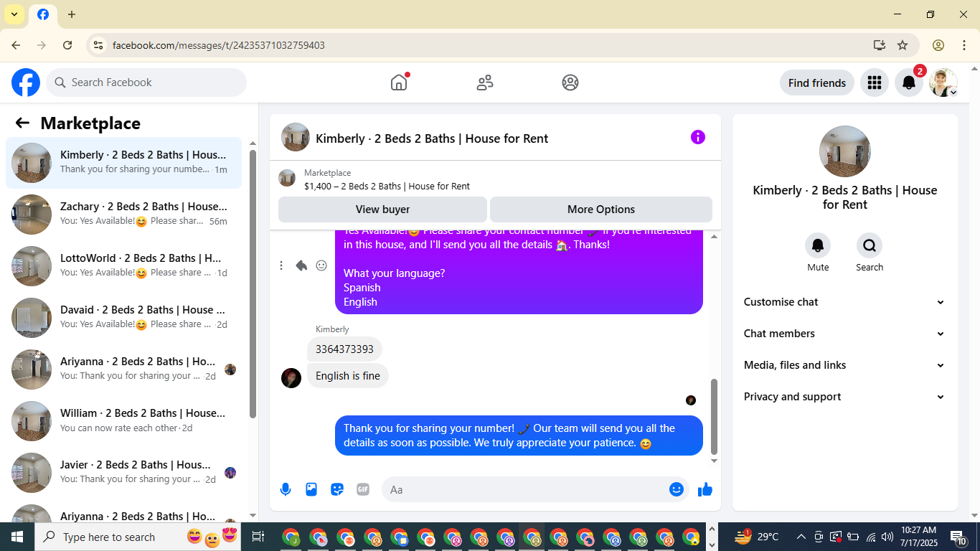Open the account profile picture menu

tap(943, 83)
